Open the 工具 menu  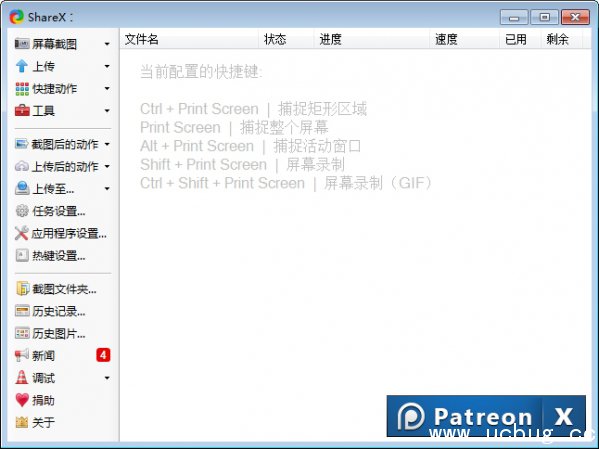pyautogui.click(x=63, y=111)
